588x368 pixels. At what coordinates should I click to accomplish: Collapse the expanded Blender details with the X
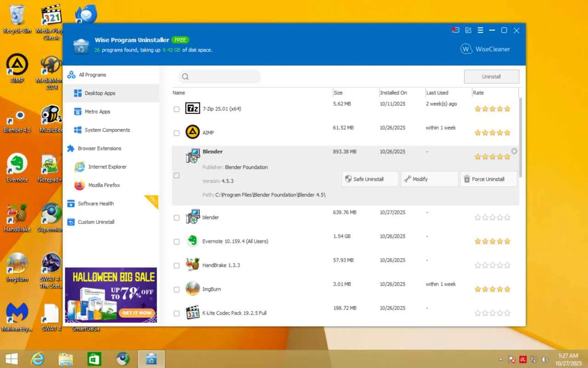tap(514, 151)
